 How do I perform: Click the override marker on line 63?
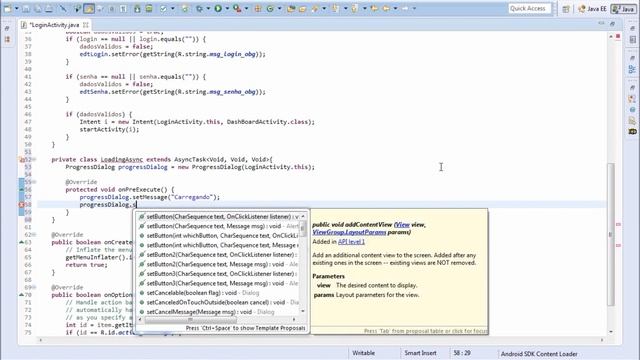point(21,242)
